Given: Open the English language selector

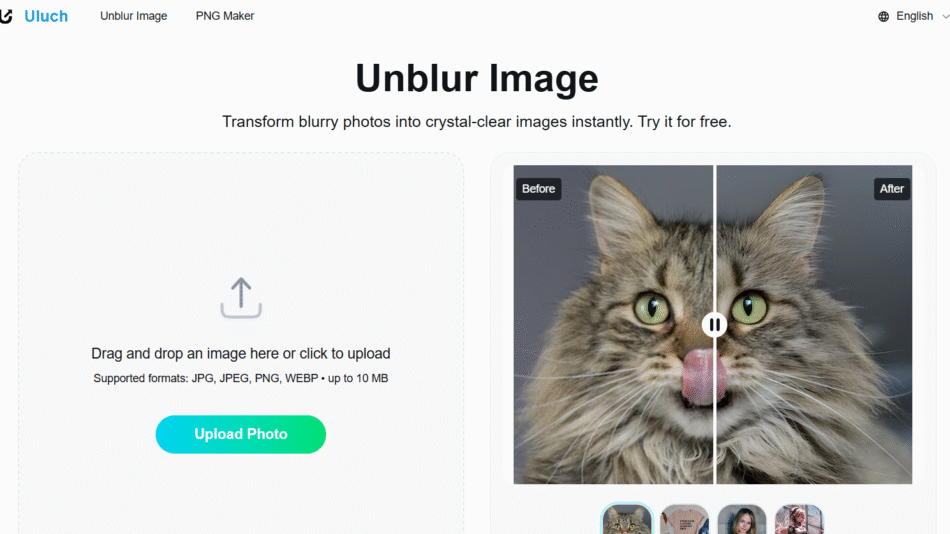Looking at the screenshot, I should [x=914, y=16].
